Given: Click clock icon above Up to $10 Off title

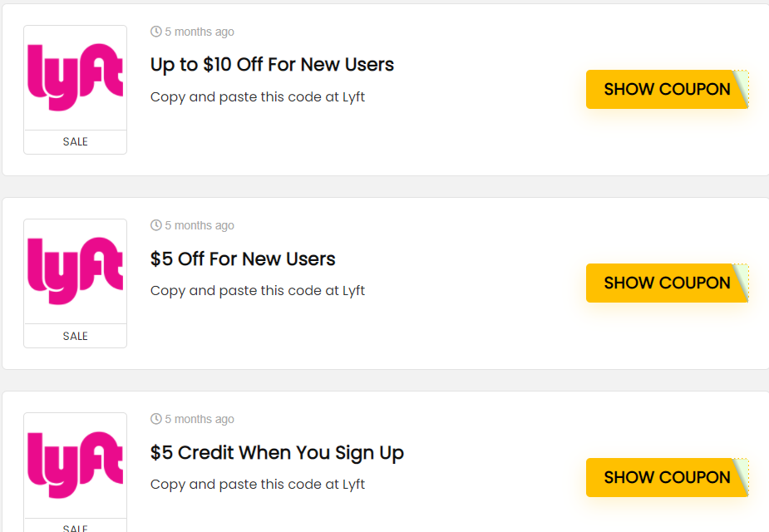Looking at the screenshot, I should 155,32.
